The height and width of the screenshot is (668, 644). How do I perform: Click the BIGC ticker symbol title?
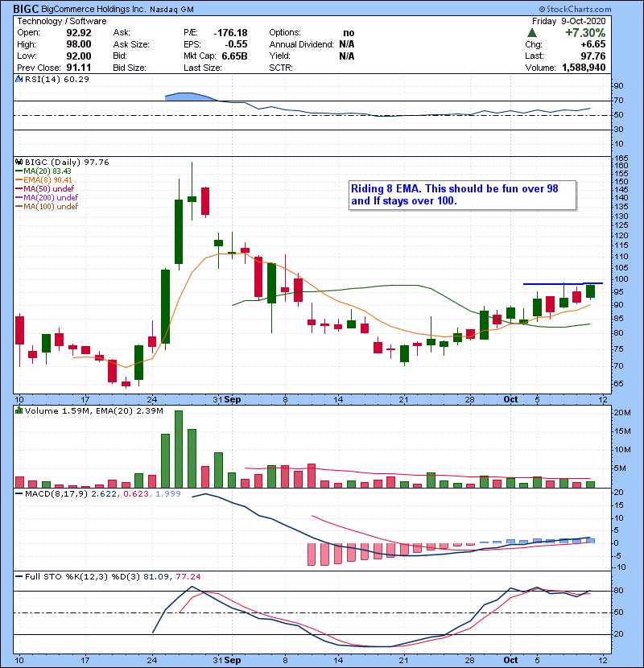point(26,9)
